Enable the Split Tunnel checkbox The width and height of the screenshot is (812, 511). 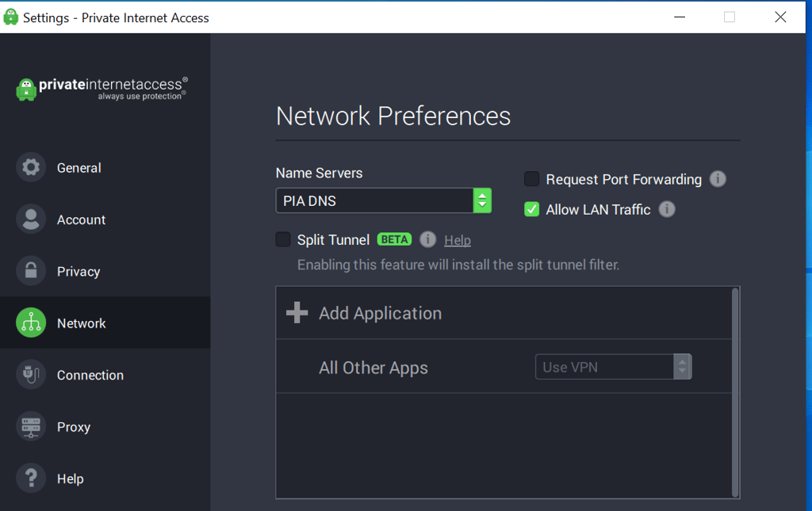tap(283, 239)
